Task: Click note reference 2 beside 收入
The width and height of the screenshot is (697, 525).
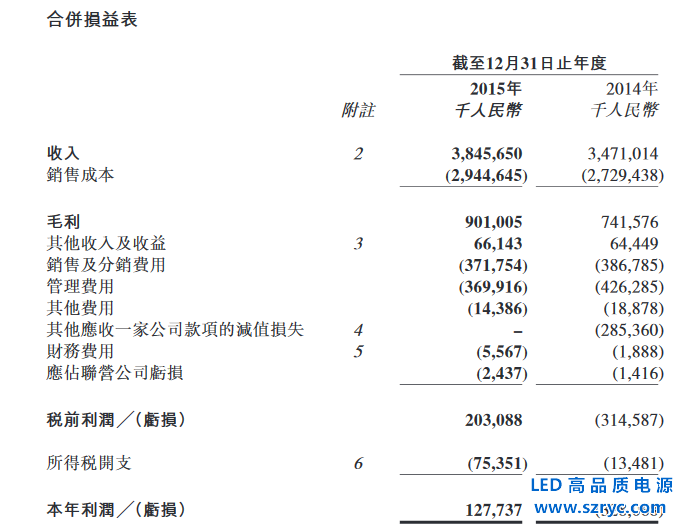Action: [358, 154]
